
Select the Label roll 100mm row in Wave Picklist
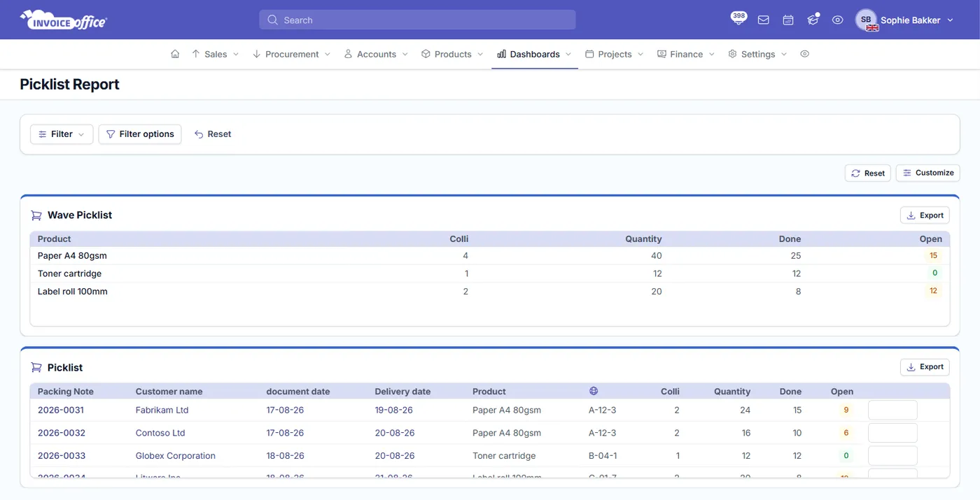click(489, 292)
